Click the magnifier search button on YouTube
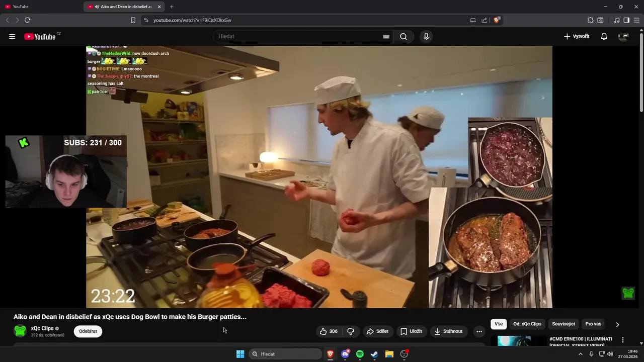 click(x=404, y=36)
